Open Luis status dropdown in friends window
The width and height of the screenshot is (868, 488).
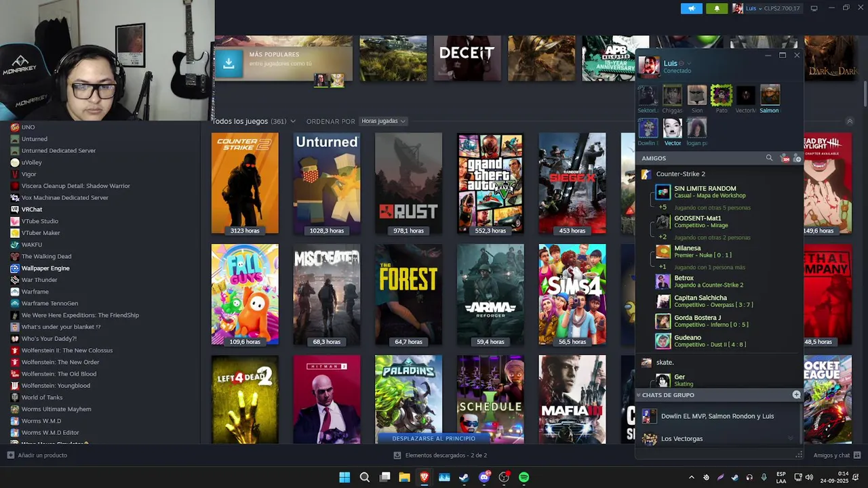coord(689,64)
